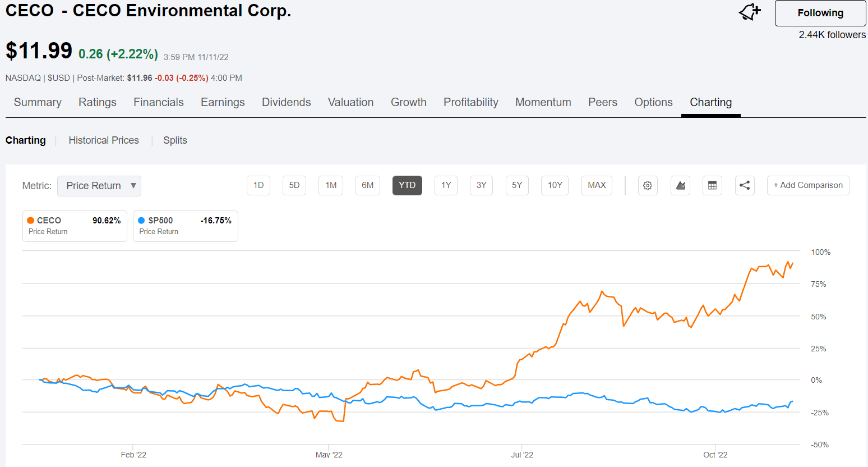Select the 1Y time range
Image resolution: width=868 pixels, height=467 pixels.
(x=446, y=186)
